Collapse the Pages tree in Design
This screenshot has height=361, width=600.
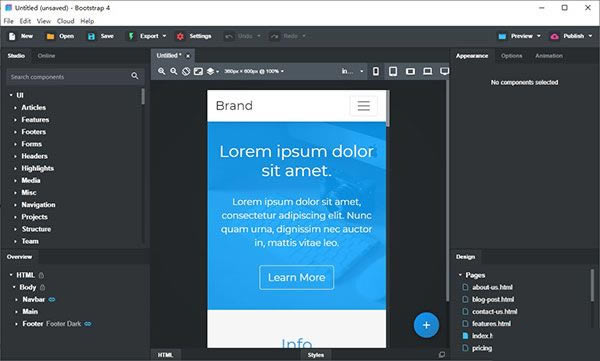[460, 275]
